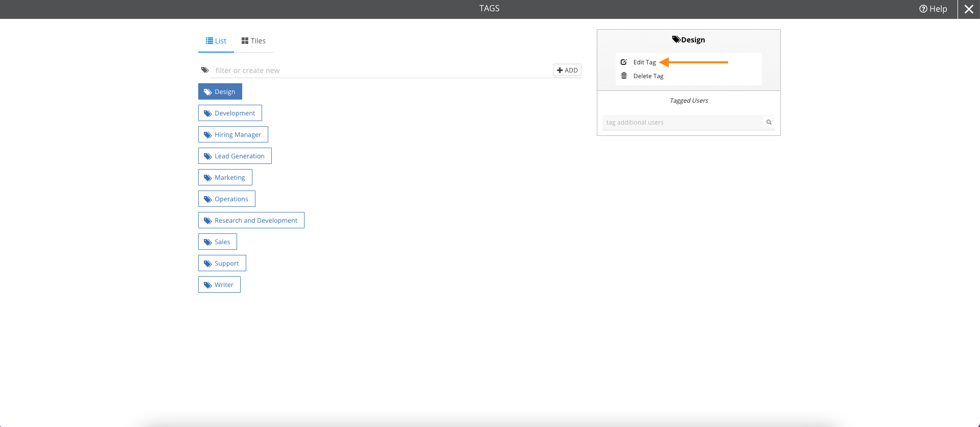Click the plus icon in ADD button
980x427 pixels.
[560, 70]
